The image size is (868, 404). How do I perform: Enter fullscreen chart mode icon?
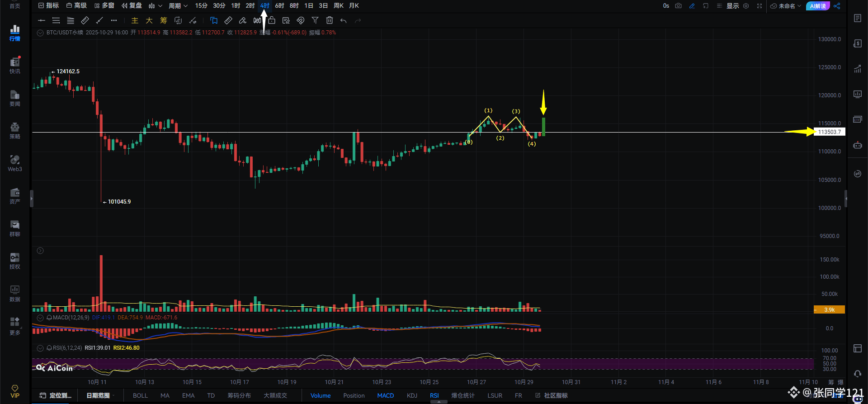coord(759,6)
